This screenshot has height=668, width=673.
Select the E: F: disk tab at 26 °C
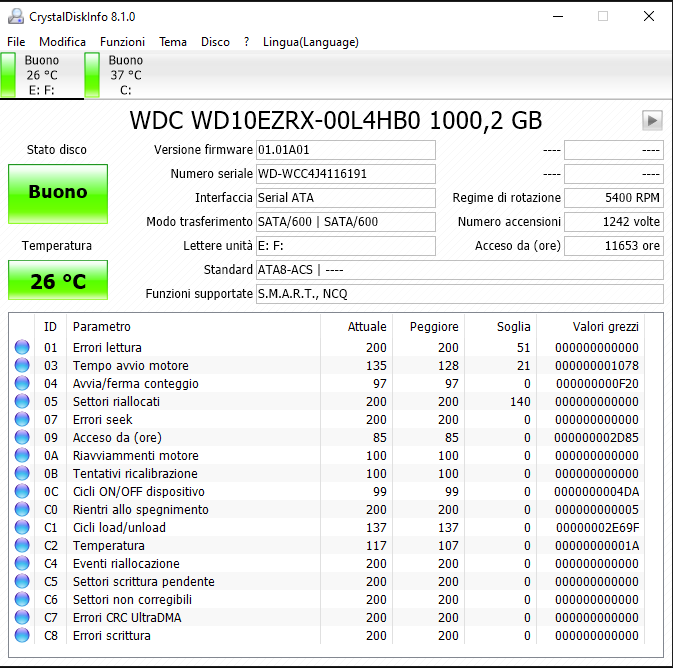click(x=42, y=75)
